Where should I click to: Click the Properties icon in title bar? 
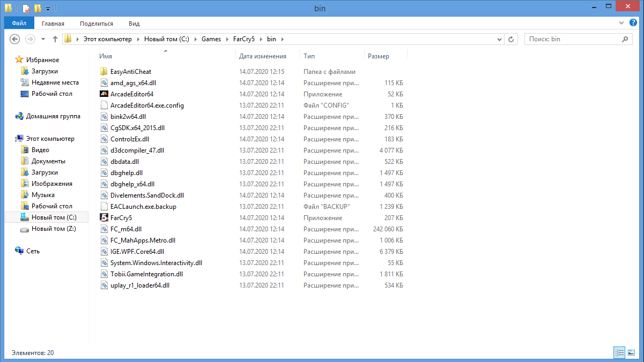coord(26,9)
